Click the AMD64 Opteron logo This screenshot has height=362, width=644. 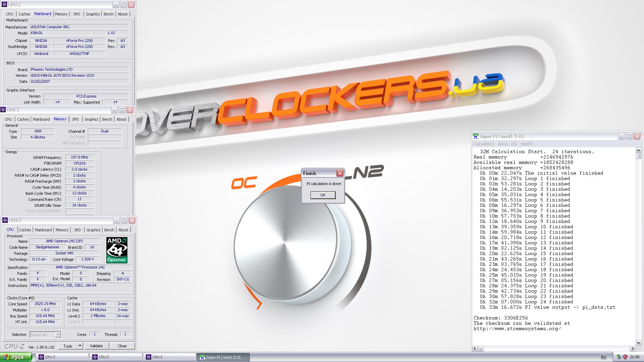(x=117, y=250)
